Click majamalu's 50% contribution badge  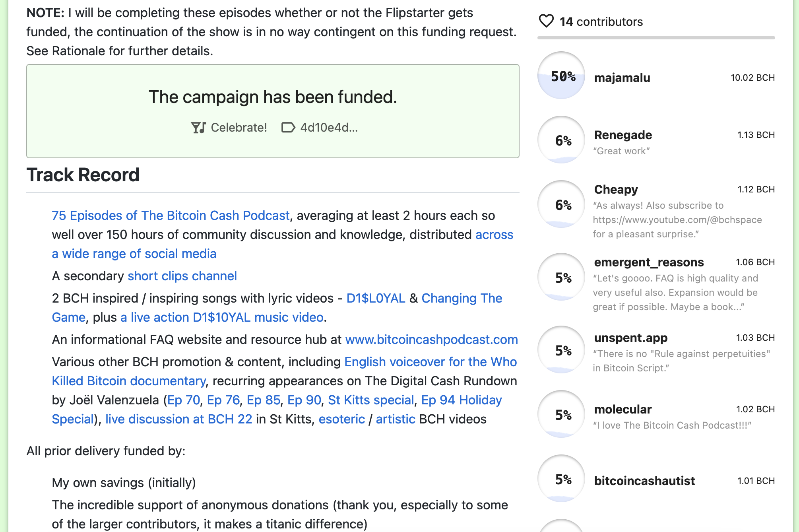click(561, 76)
